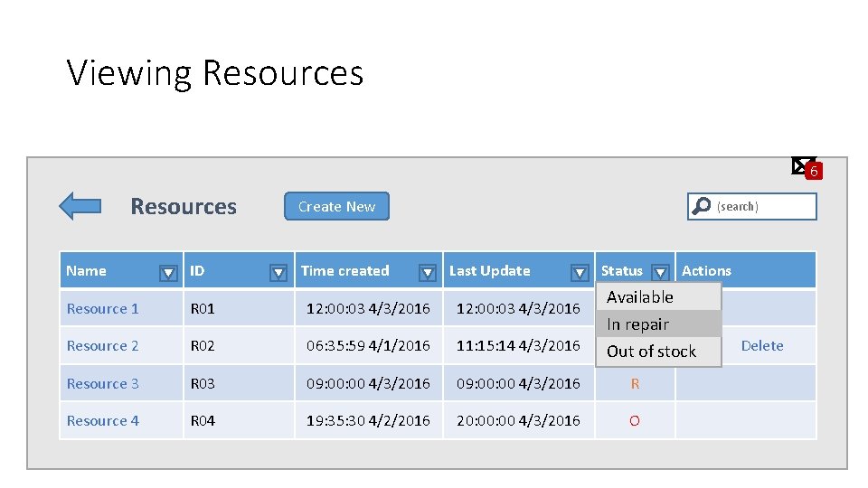Viewport: 868px width, 488px height.
Task: Open the mail envelope notification icon
Action: pos(802,165)
